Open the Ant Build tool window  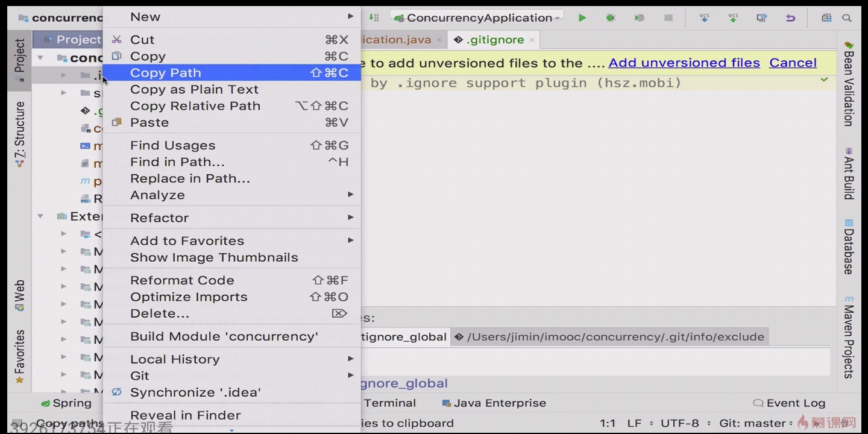(x=849, y=172)
